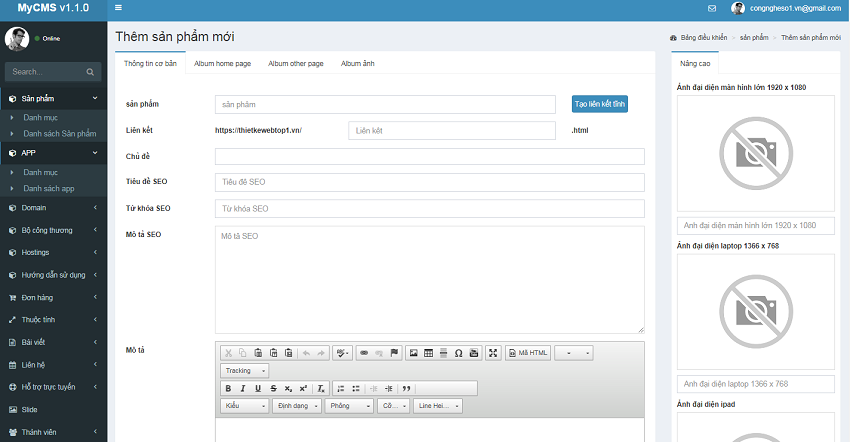The height and width of the screenshot is (442, 850).
Task: Insert table via editor toolbar
Action: [428, 353]
